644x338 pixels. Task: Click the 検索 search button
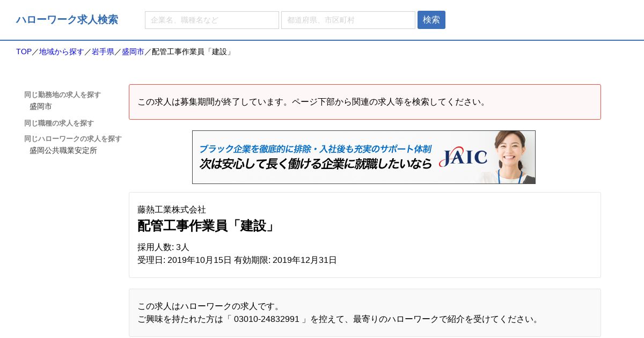(431, 20)
